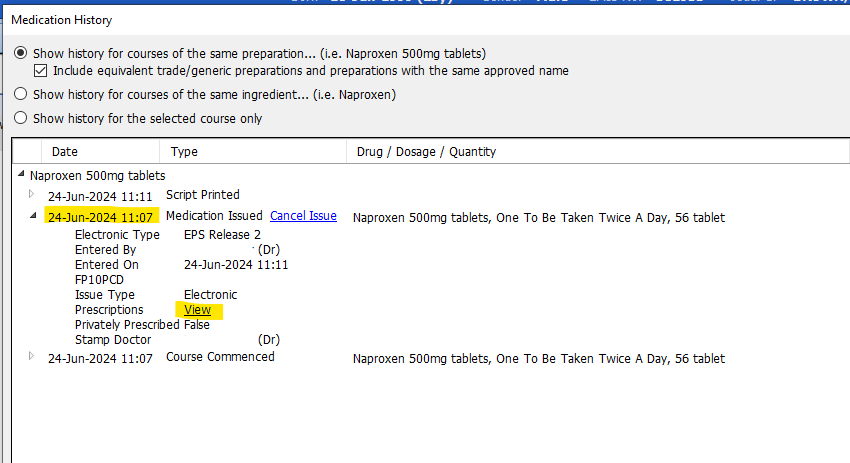Expand the Course Commenced entry arrow
The width and height of the screenshot is (850, 463).
31,356
